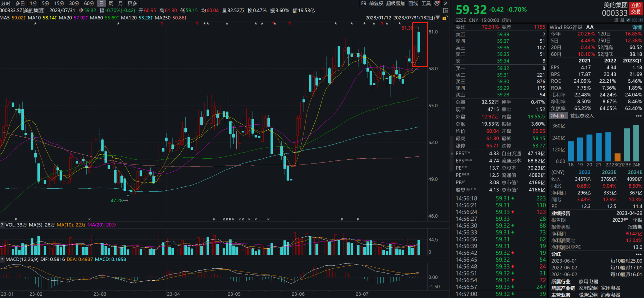Expand the 更多 period options
644x298 pixels.
[x=132, y=3]
